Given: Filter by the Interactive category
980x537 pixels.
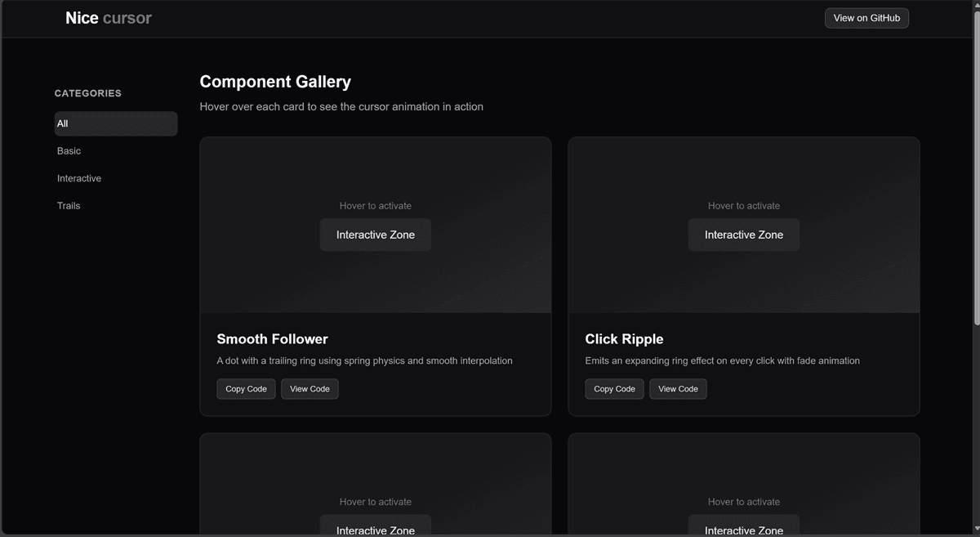Looking at the screenshot, I should 79,178.
